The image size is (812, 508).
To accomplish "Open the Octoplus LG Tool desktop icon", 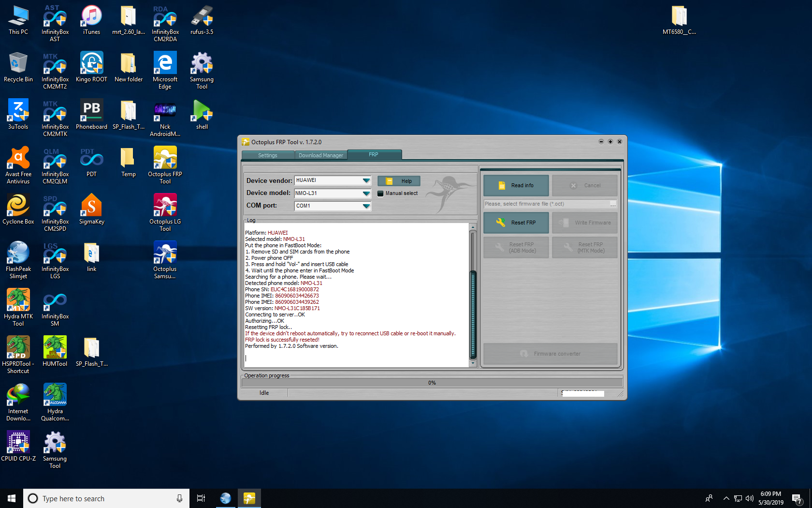I will point(165,212).
